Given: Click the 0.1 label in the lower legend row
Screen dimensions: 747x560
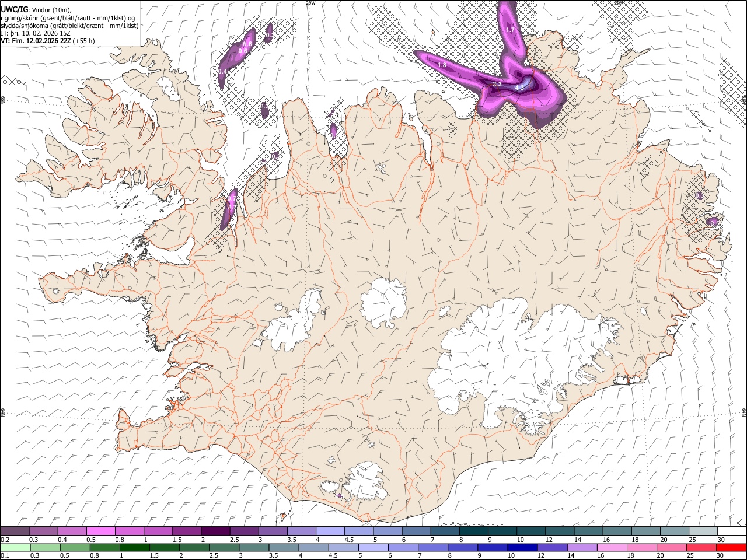Looking at the screenshot, I should pos(4,556).
